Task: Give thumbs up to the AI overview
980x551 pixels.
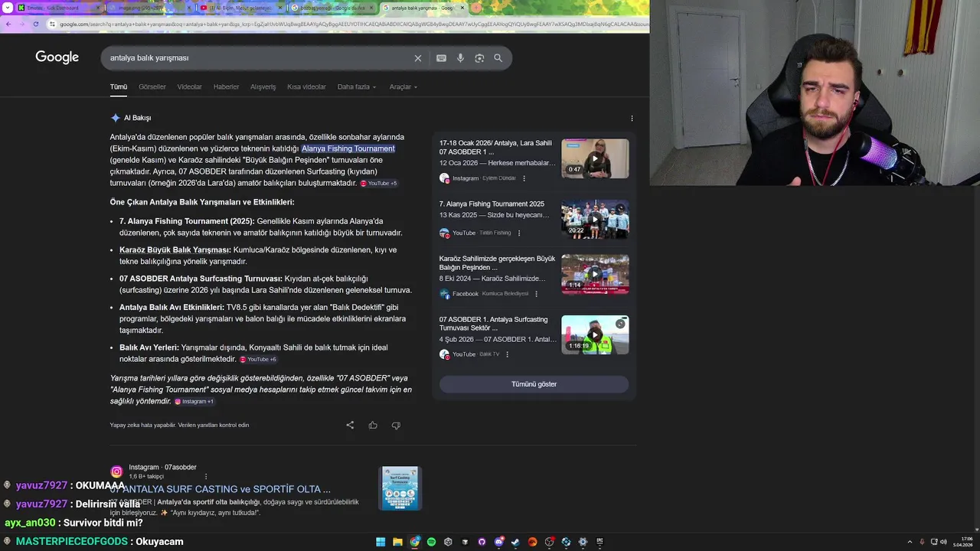Action: click(373, 425)
